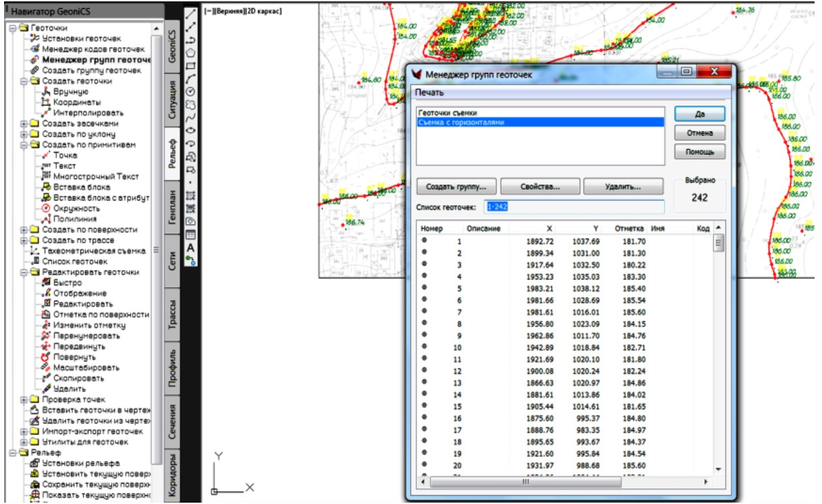This screenshot has width=822, height=504.
Task: Click the viewport label [-][Верхняя][2D каркас]
Action: coord(243,11)
